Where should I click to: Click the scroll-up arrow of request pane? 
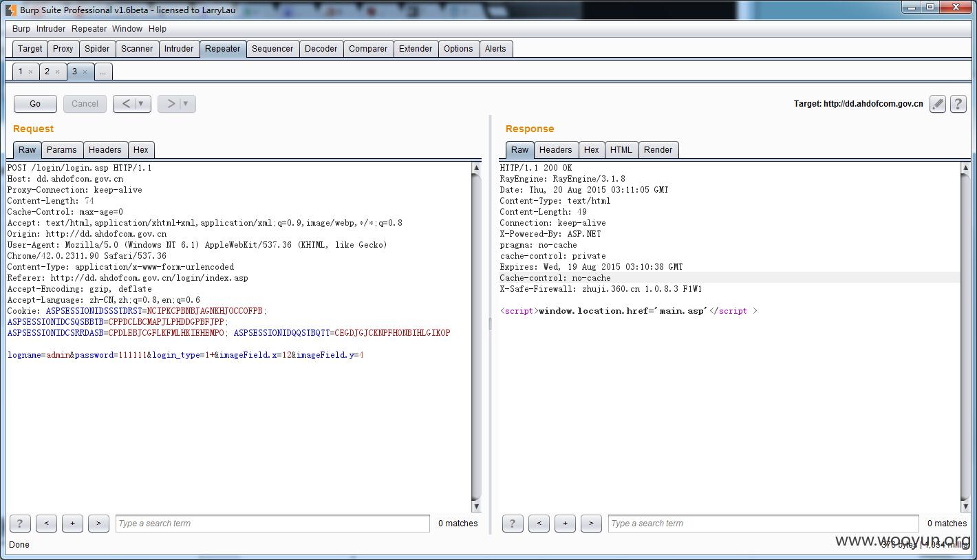(x=476, y=168)
